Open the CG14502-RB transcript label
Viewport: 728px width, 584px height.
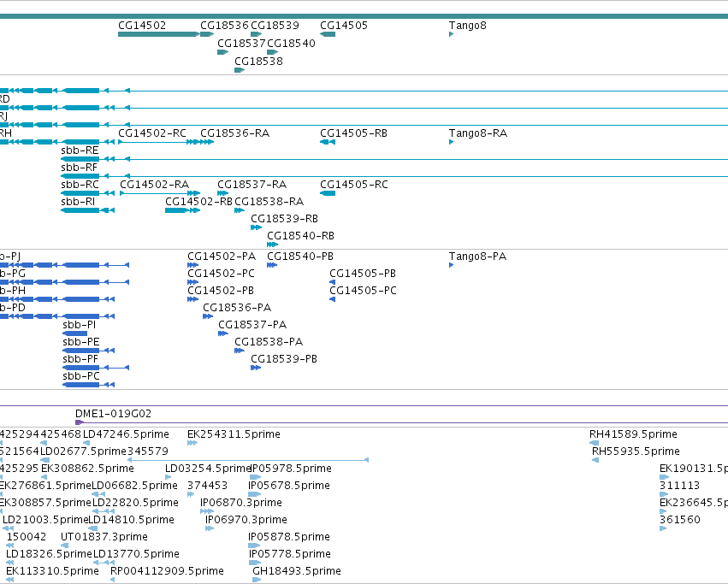click(x=198, y=202)
